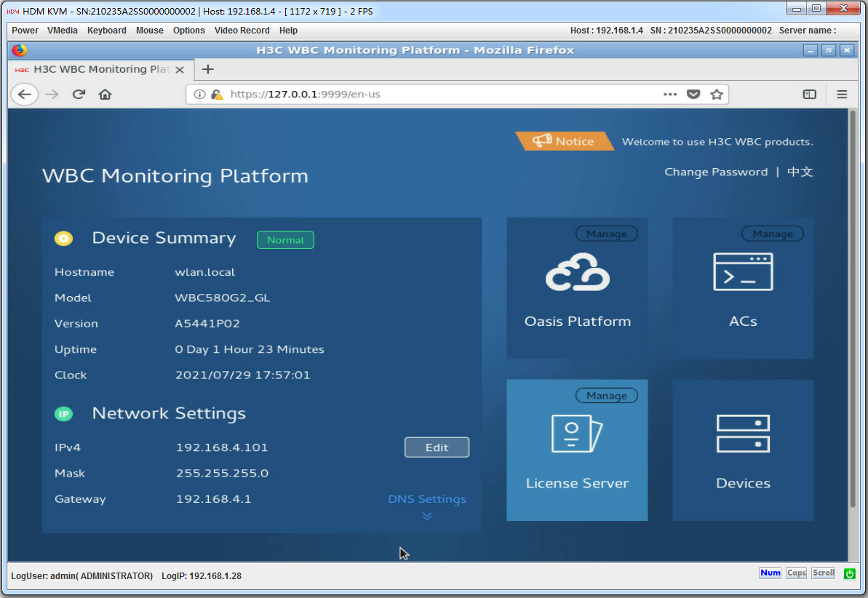Click the LogUser admin status text
868x598 pixels.
[x=82, y=576]
